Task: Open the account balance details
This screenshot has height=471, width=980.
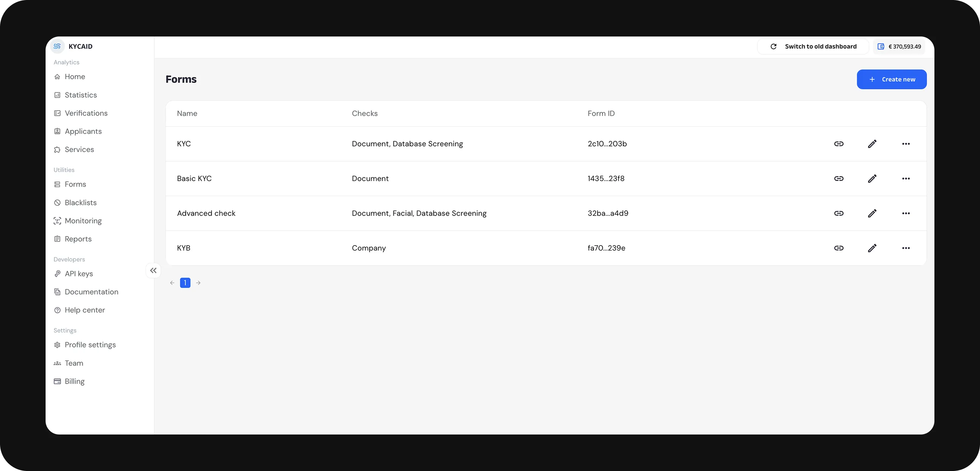Action: pos(899,46)
